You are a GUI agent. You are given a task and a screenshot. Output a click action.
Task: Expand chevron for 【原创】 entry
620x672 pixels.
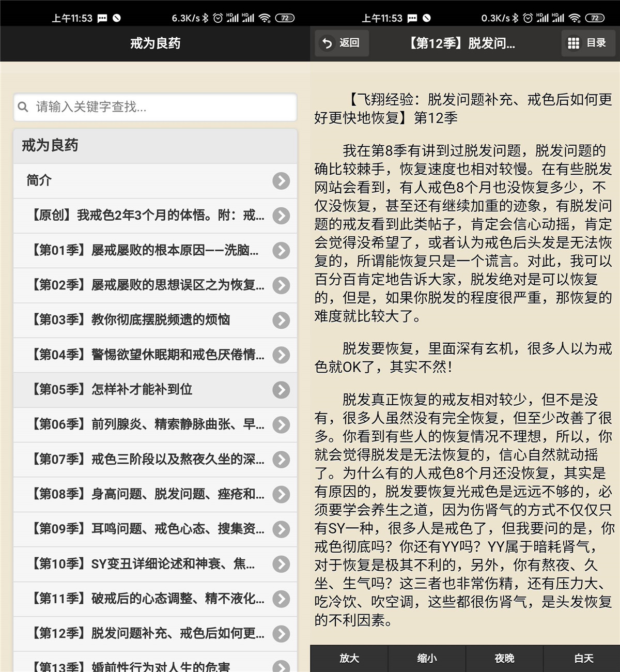281,216
